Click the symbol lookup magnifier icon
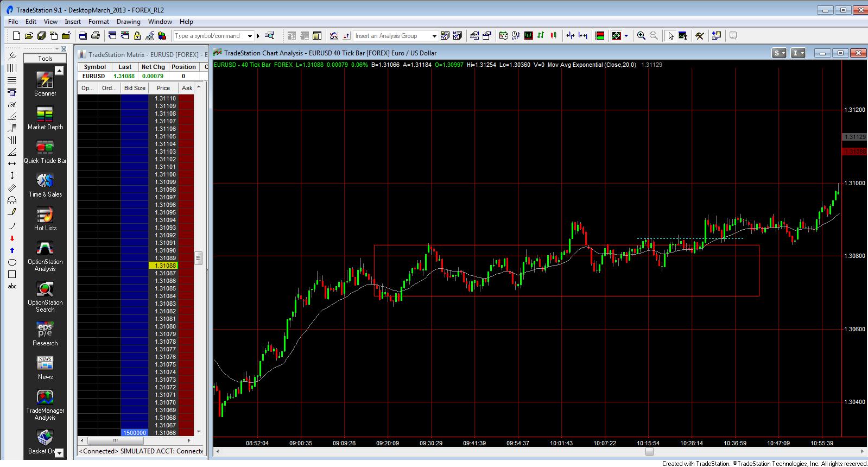The width and height of the screenshot is (868, 467). [269, 36]
